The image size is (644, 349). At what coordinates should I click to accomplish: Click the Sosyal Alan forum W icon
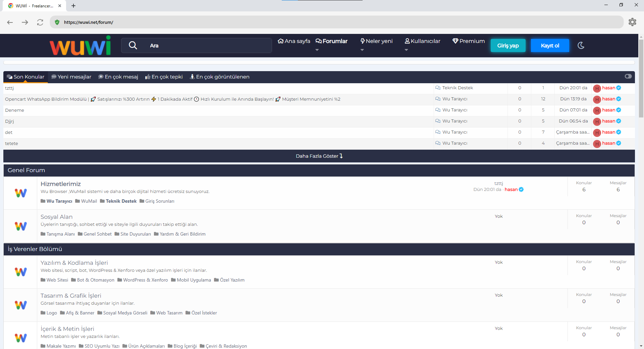(x=20, y=226)
